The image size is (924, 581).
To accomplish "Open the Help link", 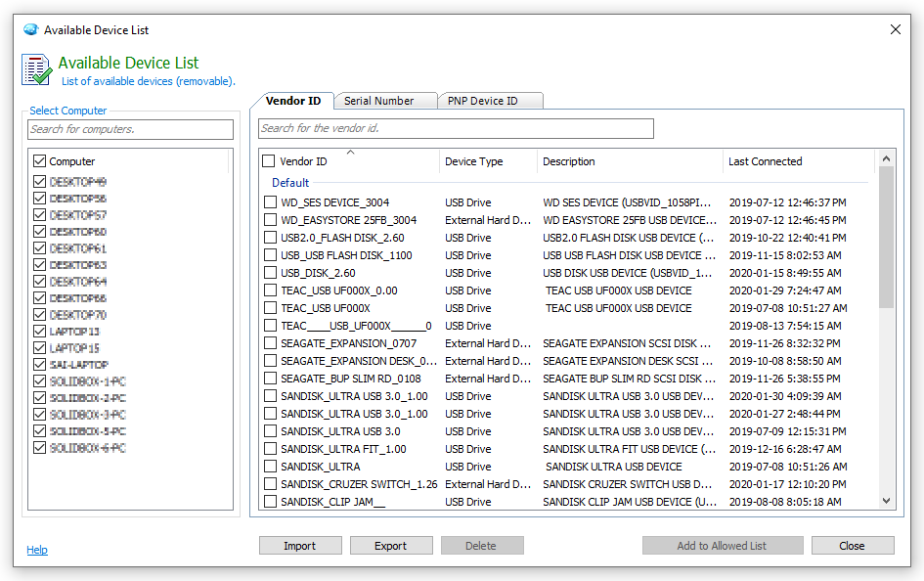I will click(x=37, y=550).
